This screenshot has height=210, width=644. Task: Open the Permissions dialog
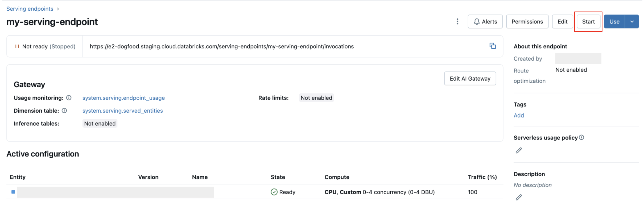527,21
